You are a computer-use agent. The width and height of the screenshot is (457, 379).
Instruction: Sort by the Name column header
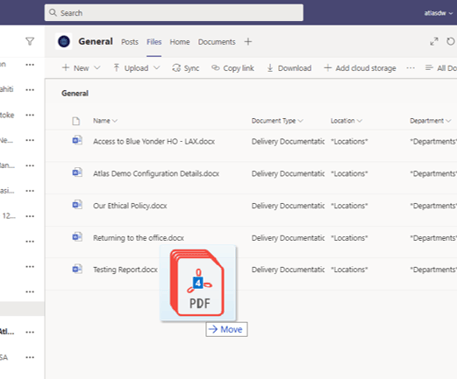coord(105,121)
